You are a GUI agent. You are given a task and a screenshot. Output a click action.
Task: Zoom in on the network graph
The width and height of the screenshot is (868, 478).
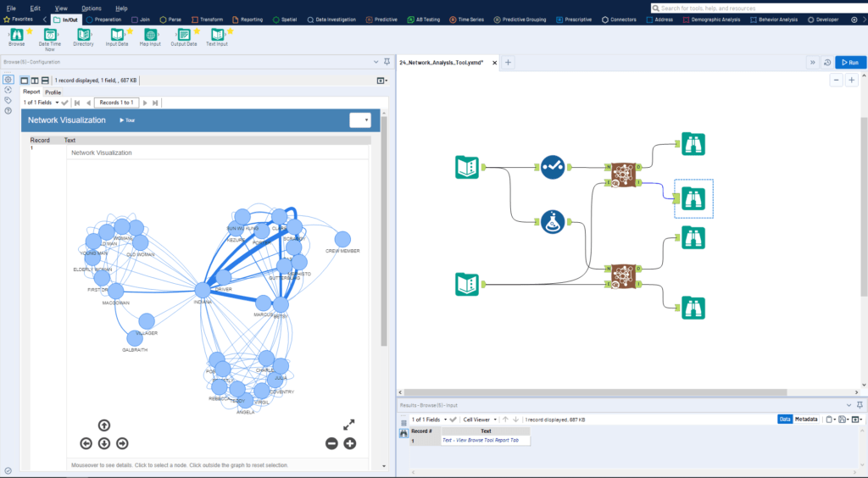(x=349, y=443)
